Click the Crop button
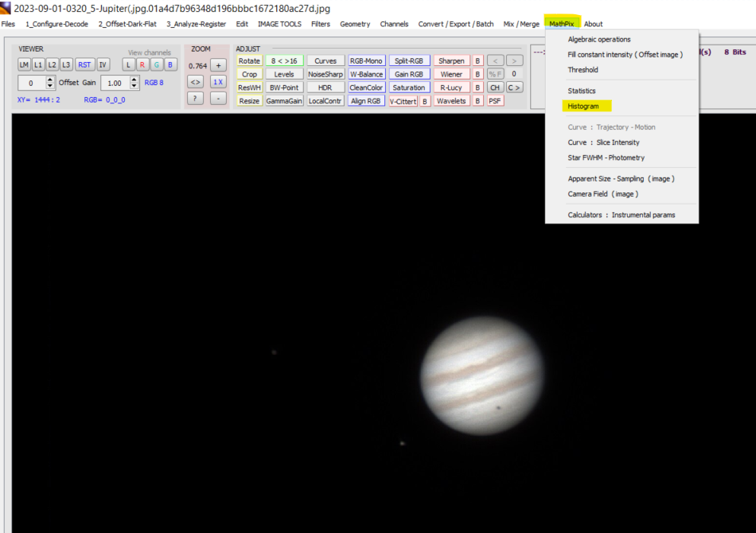The width and height of the screenshot is (756, 533). 249,74
